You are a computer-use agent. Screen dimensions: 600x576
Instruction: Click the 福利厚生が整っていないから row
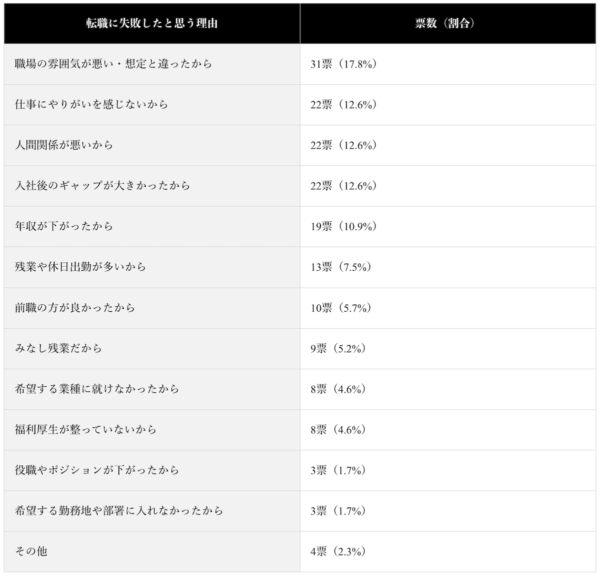300,429
